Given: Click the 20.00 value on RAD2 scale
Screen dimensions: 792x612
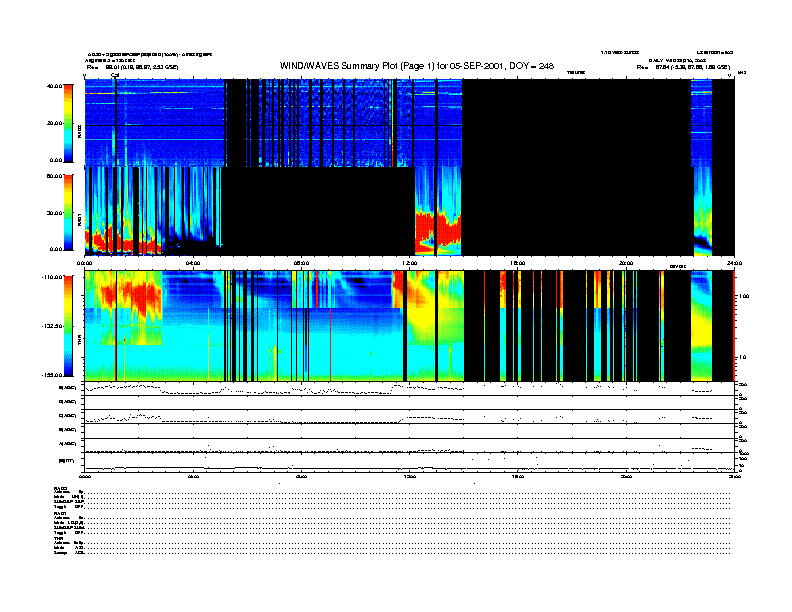Looking at the screenshot, I should click(54, 123).
